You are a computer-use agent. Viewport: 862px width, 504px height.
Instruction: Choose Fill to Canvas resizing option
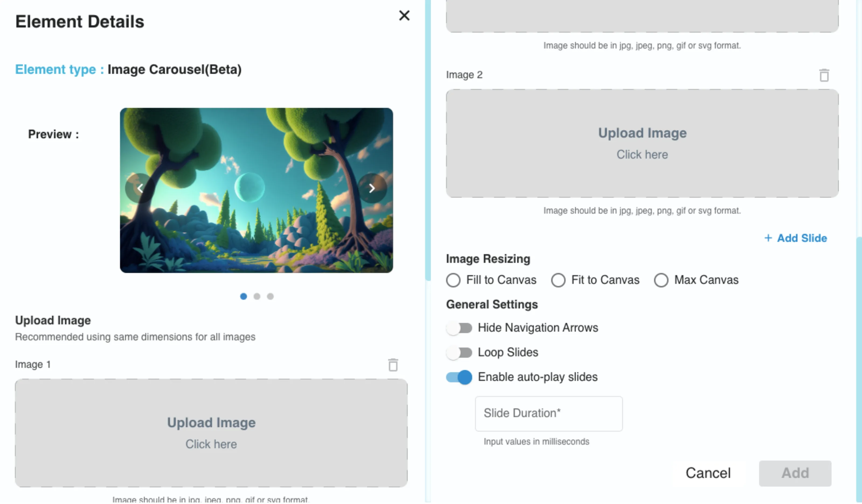[x=453, y=280]
